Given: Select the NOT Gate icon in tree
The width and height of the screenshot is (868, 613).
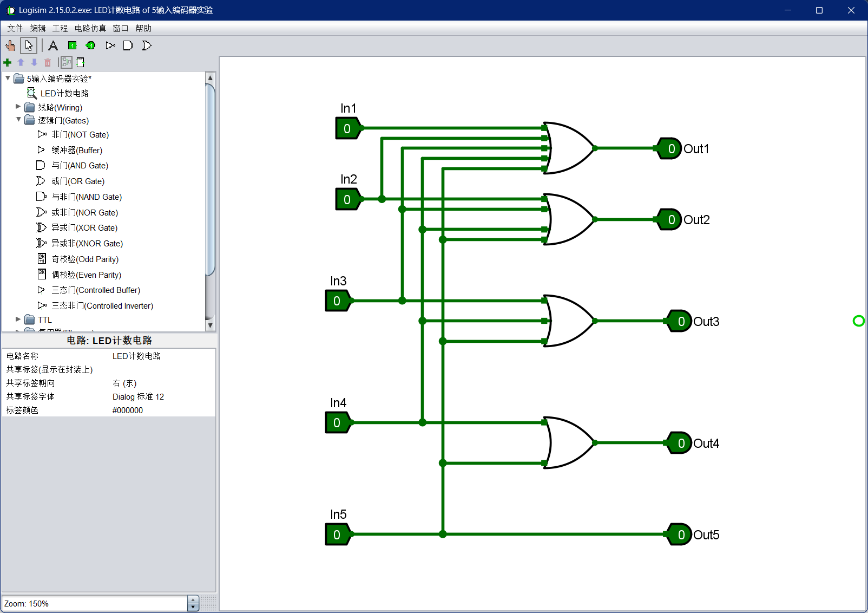Looking at the screenshot, I should [x=42, y=134].
